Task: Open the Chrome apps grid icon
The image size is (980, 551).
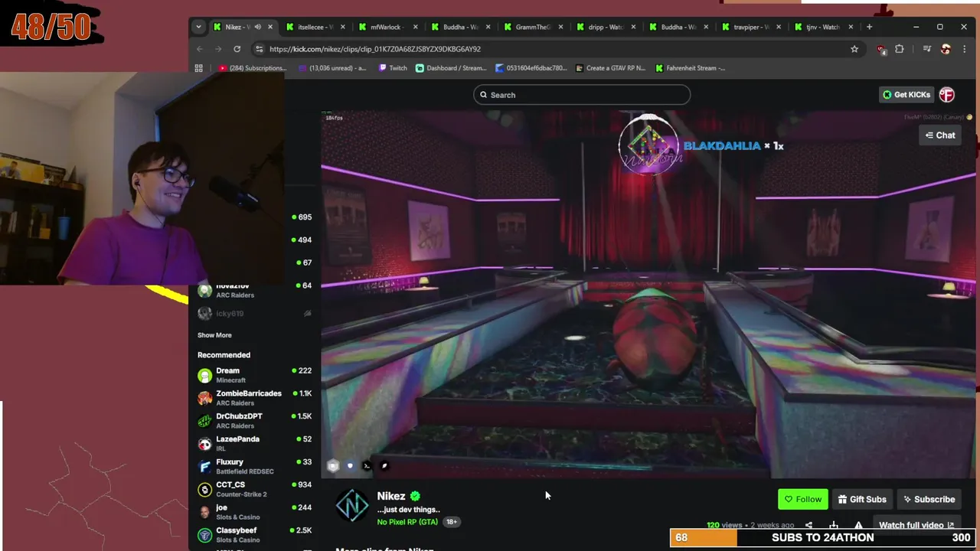Action: pos(198,68)
